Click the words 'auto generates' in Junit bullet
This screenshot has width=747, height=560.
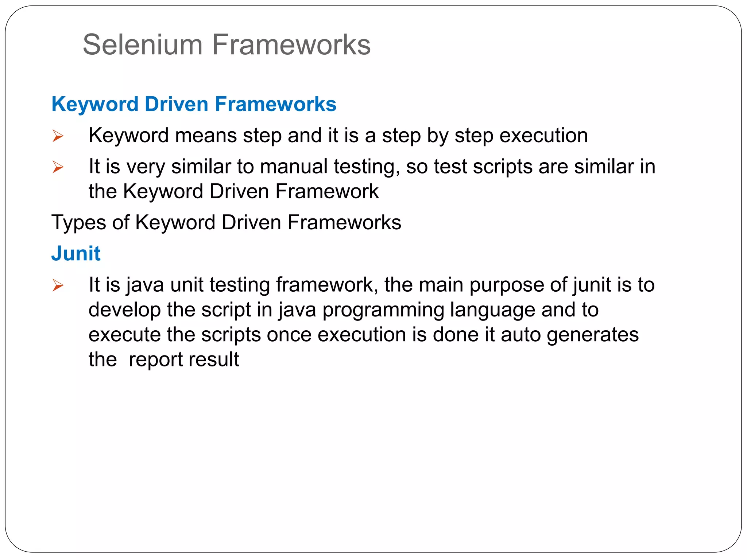coord(570,335)
